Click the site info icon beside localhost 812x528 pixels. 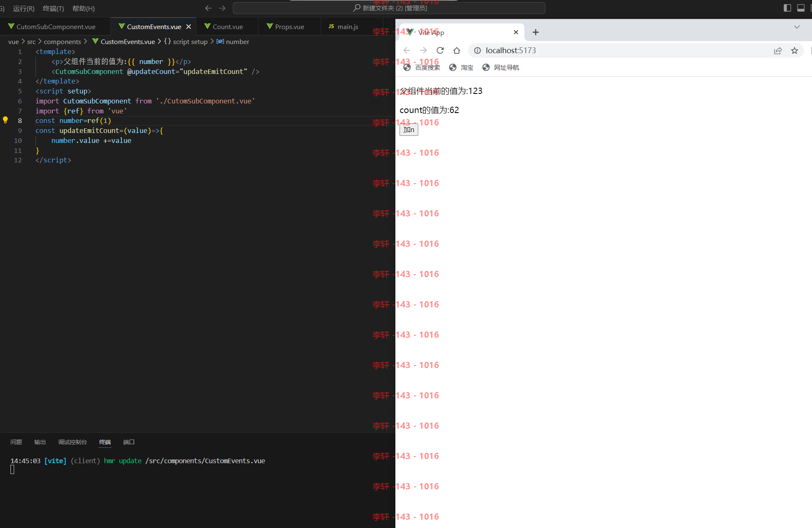pos(477,50)
